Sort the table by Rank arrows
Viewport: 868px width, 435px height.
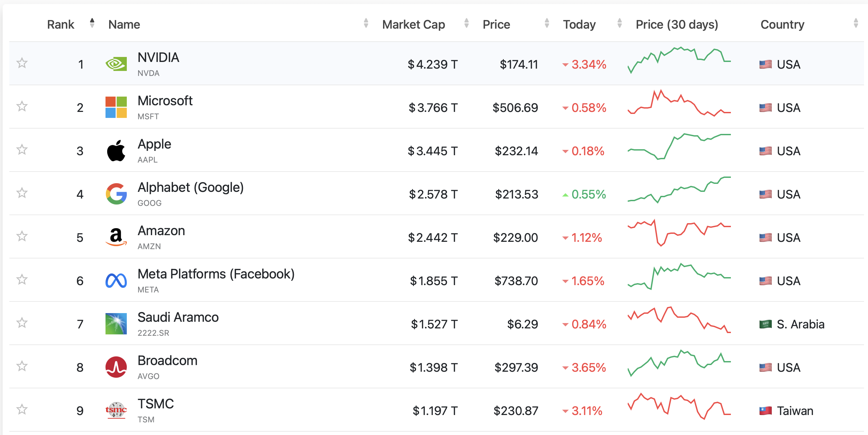click(x=92, y=23)
